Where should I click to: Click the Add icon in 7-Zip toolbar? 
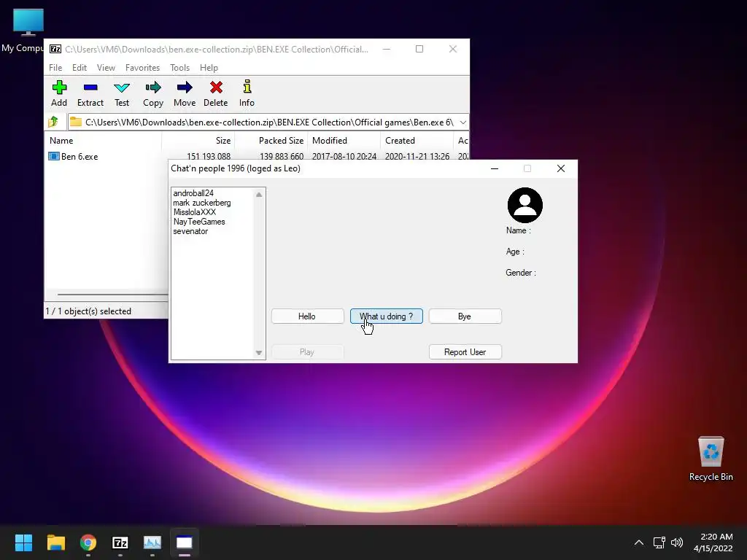tap(59, 87)
